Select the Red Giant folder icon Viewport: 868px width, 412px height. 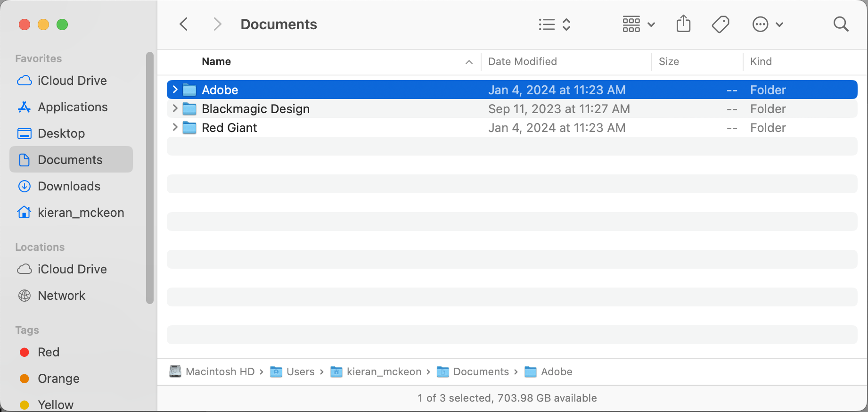(189, 128)
